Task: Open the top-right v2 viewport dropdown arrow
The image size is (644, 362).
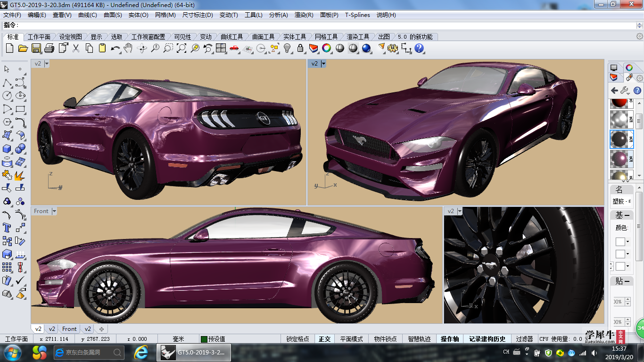Action: 323,64
